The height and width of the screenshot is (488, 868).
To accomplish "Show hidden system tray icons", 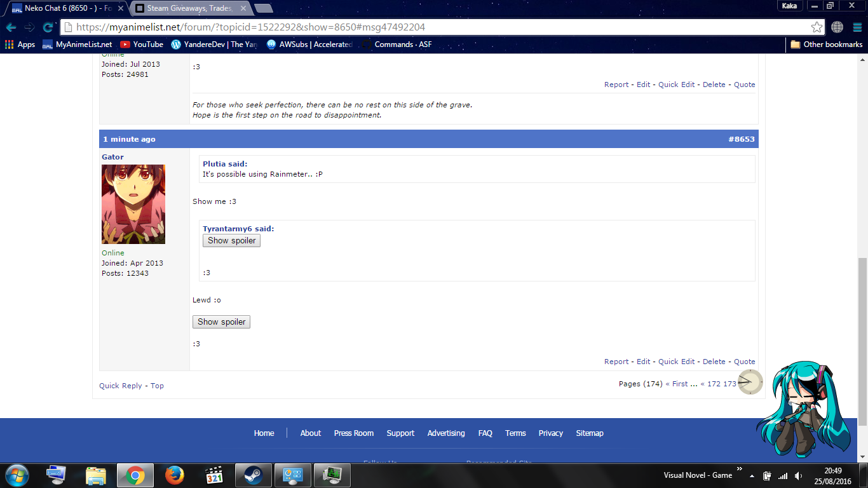I will click(752, 476).
